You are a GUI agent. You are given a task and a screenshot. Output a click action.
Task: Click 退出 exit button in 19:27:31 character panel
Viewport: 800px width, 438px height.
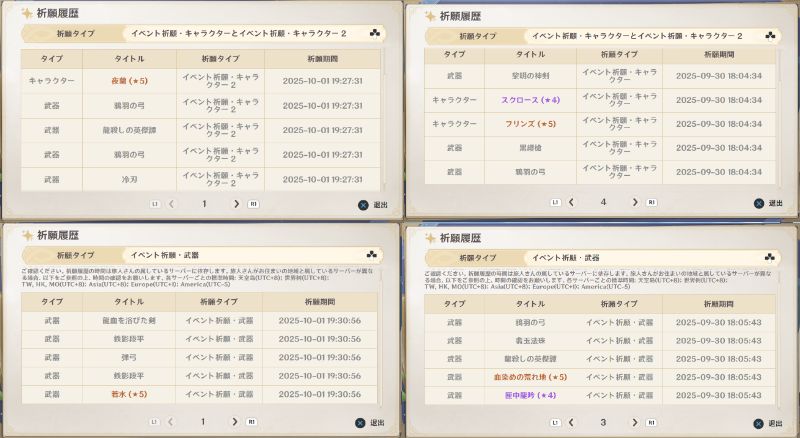click(373, 205)
